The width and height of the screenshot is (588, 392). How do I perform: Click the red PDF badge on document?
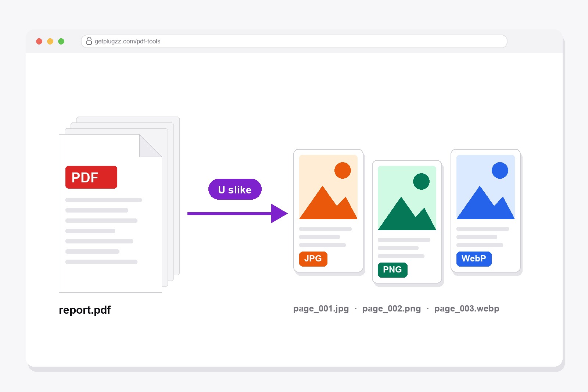[x=91, y=177]
